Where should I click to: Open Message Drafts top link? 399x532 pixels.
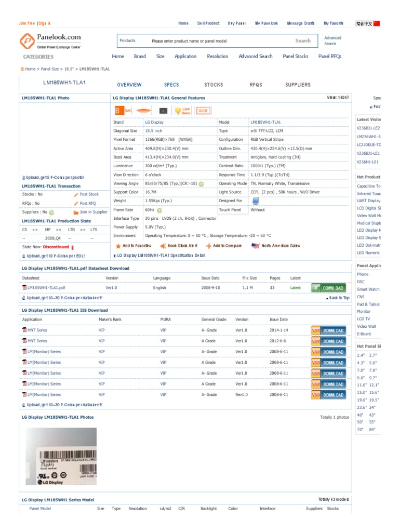tap(301, 23)
